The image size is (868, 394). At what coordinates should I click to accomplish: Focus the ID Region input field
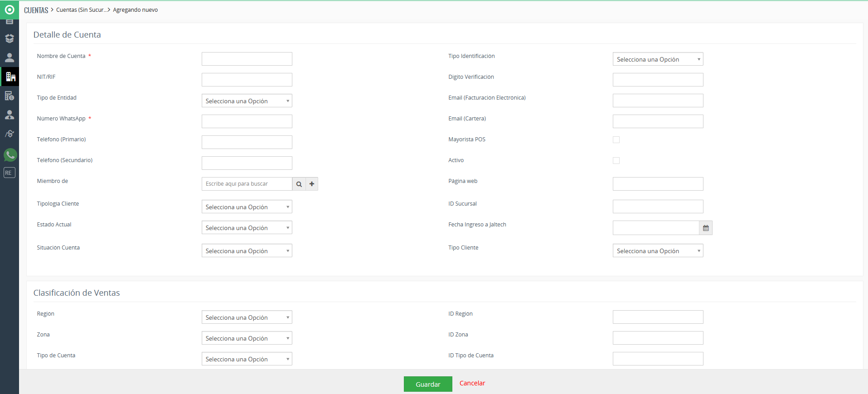coord(658,317)
